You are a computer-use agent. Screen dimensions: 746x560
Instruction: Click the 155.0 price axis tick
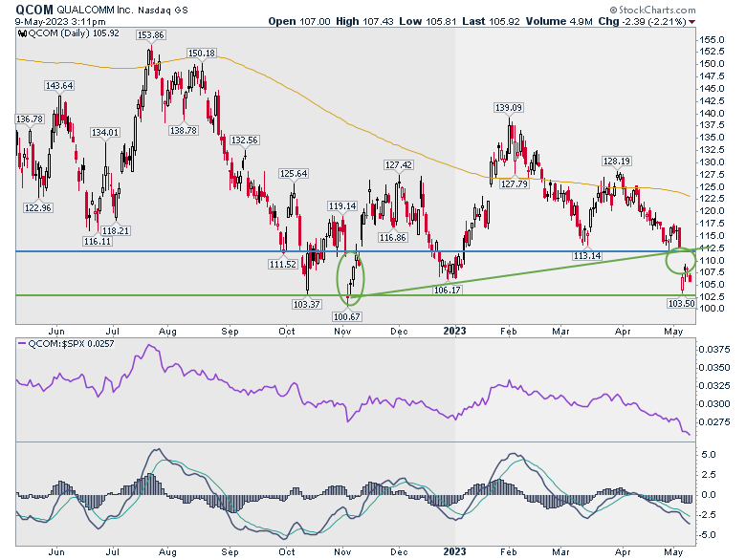tap(712, 40)
